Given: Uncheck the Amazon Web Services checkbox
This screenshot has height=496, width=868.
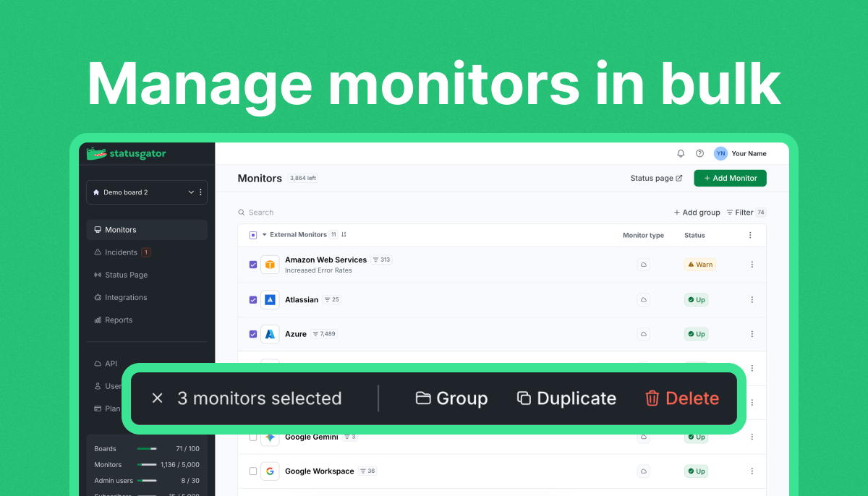Looking at the screenshot, I should pos(253,265).
